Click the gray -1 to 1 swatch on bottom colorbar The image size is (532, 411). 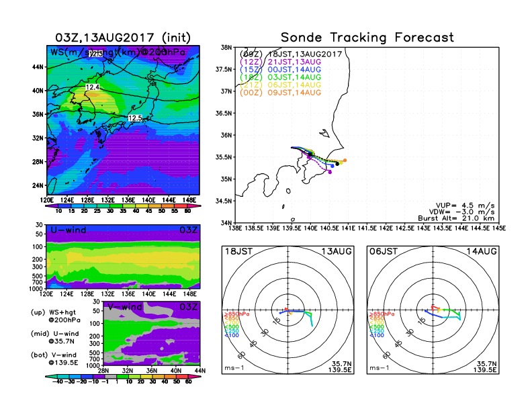point(111,376)
